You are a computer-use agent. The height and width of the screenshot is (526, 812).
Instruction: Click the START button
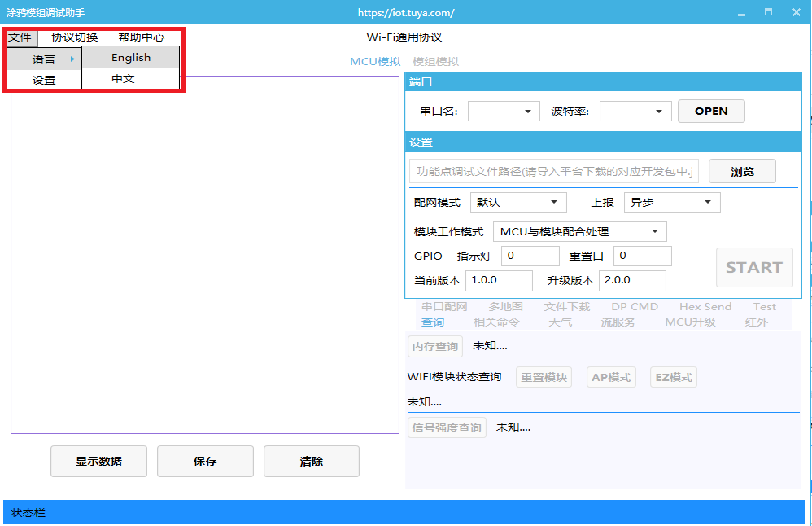754,267
